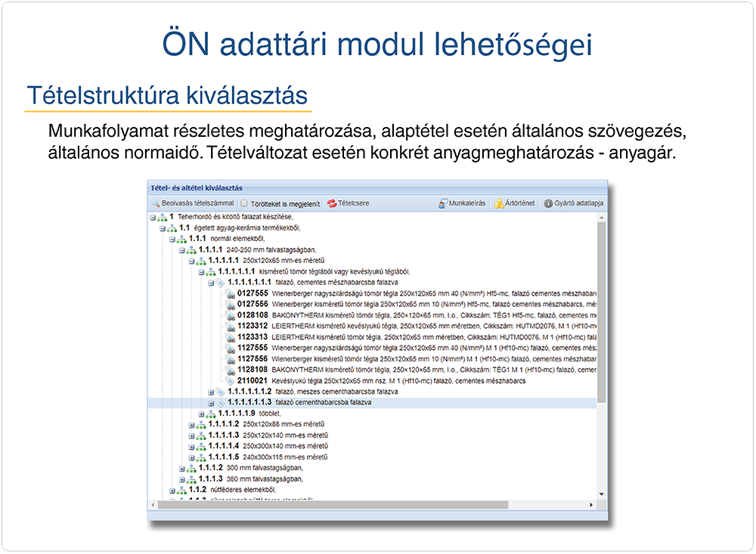Select item 1128108 BAKONYTHERM kisméretű tömör tégla

pyautogui.click(x=417, y=370)
